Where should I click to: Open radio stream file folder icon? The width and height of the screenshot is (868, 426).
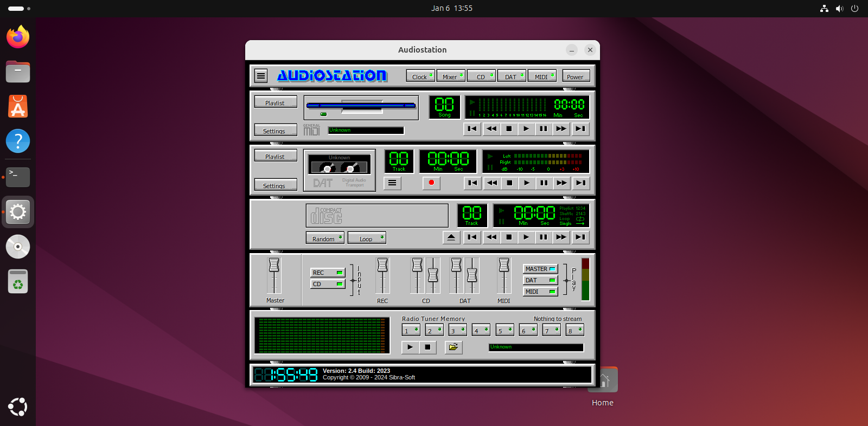pyautogui.click(x=454, y=347)
